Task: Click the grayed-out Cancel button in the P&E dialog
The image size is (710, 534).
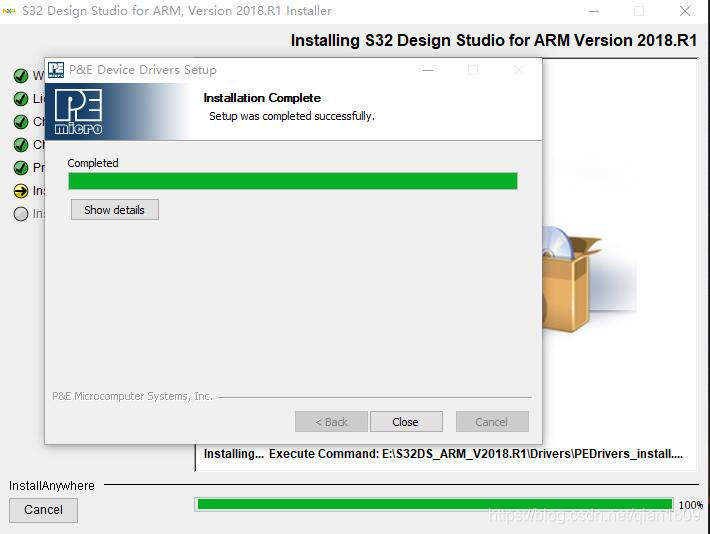Action: point(491,422)
